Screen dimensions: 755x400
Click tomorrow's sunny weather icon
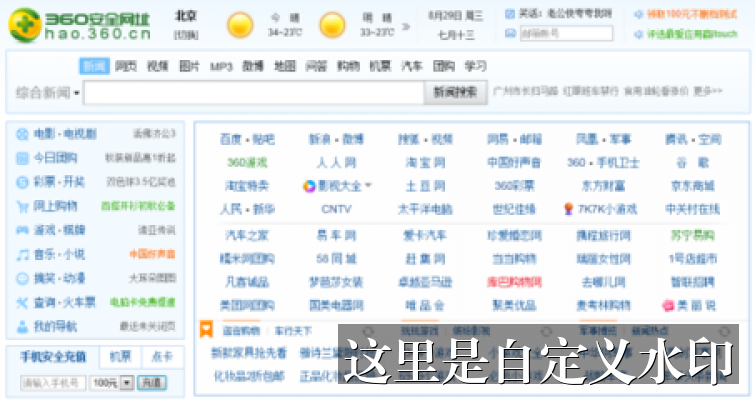(332, 26)
